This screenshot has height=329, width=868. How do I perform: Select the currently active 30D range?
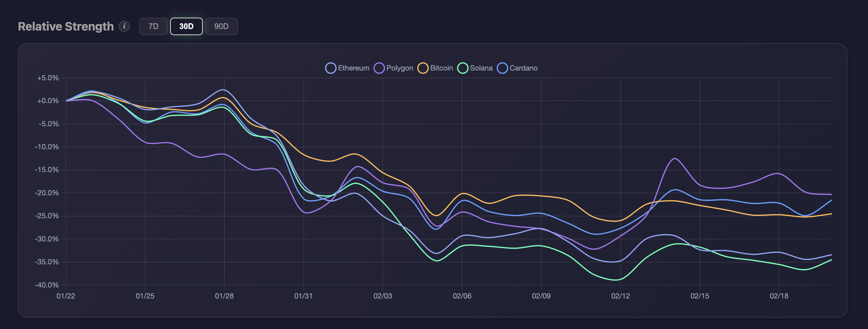click(x=187, y=26)
